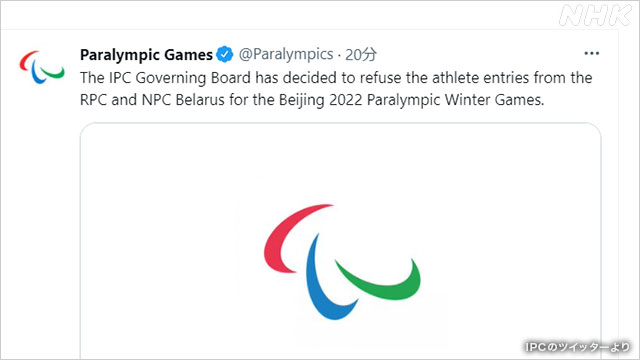Click the green crescent in the small avatar

(54, 72)
